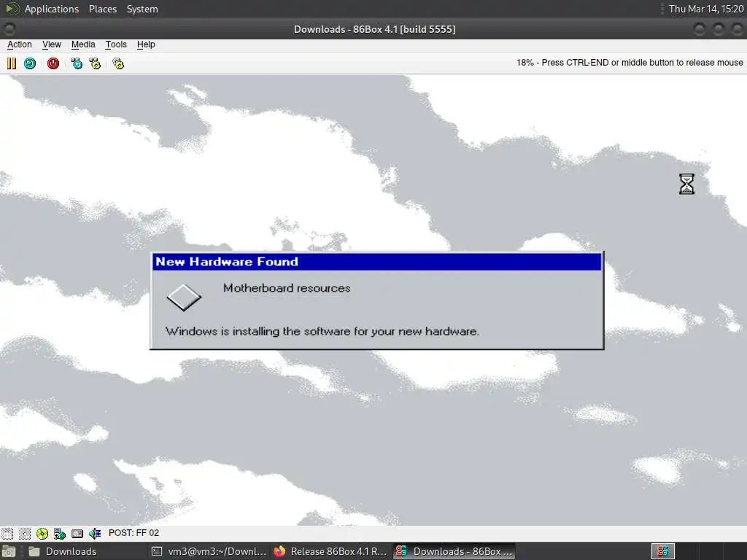Click the CD-ROM disc status bar icon
Image resolution: width=747 pixels, height=560 pixels.
click(42, 533)
